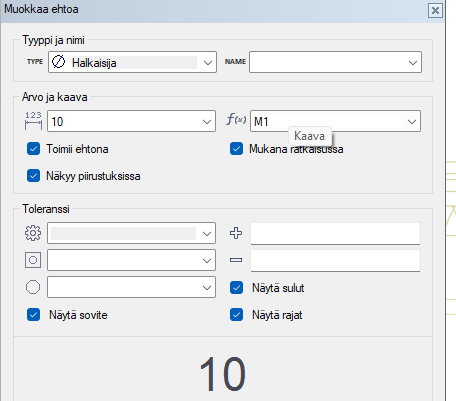Uncheck the Toimii ehtona checkbox
456x401 pixels.
point(33,149)
